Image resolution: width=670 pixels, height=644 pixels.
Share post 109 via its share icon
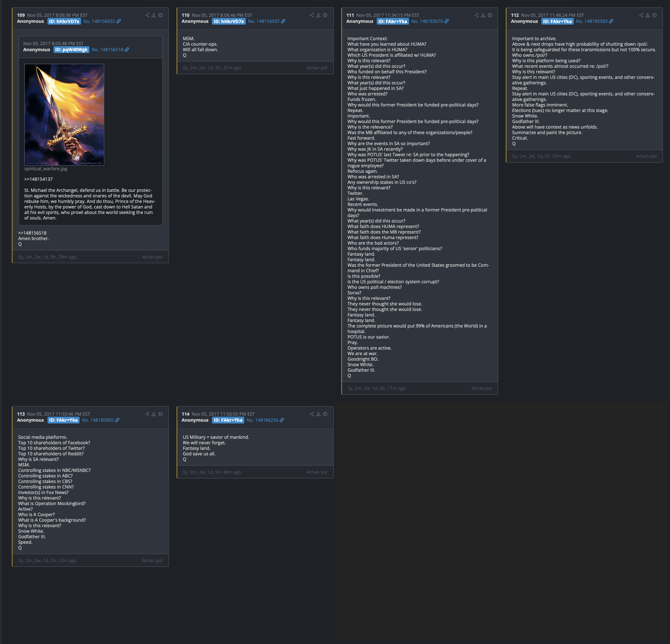coord(147,15)
